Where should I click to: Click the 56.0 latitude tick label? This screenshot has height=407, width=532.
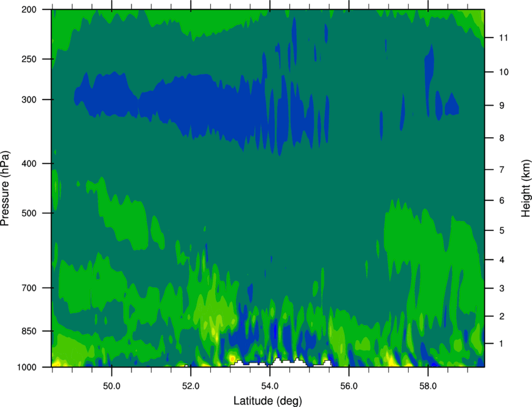(x=349, y=383)
